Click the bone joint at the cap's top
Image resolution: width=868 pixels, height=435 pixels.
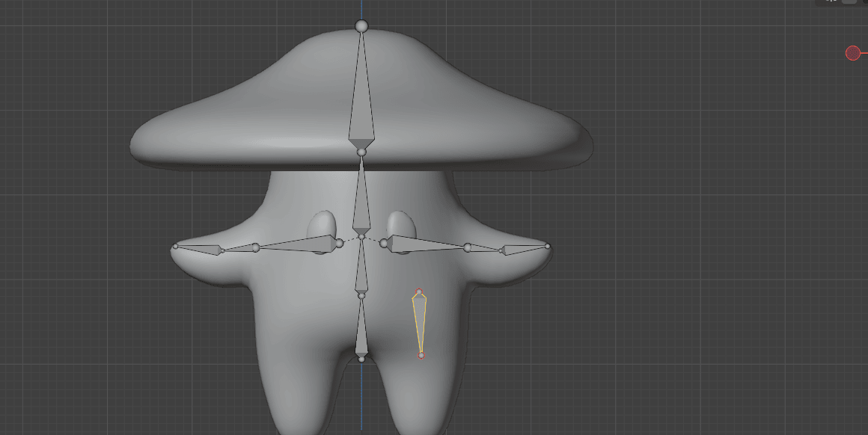361,26
